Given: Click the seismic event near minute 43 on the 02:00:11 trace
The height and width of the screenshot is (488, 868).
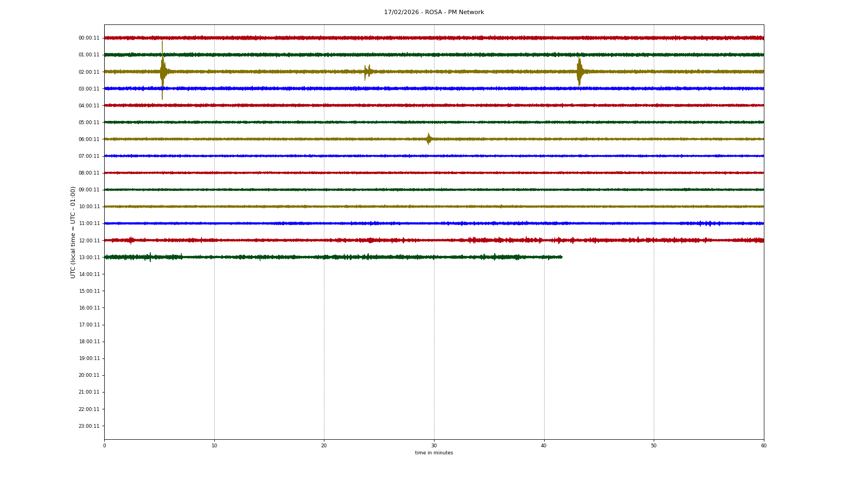Looking at the screenshot, I should [579, 72].
